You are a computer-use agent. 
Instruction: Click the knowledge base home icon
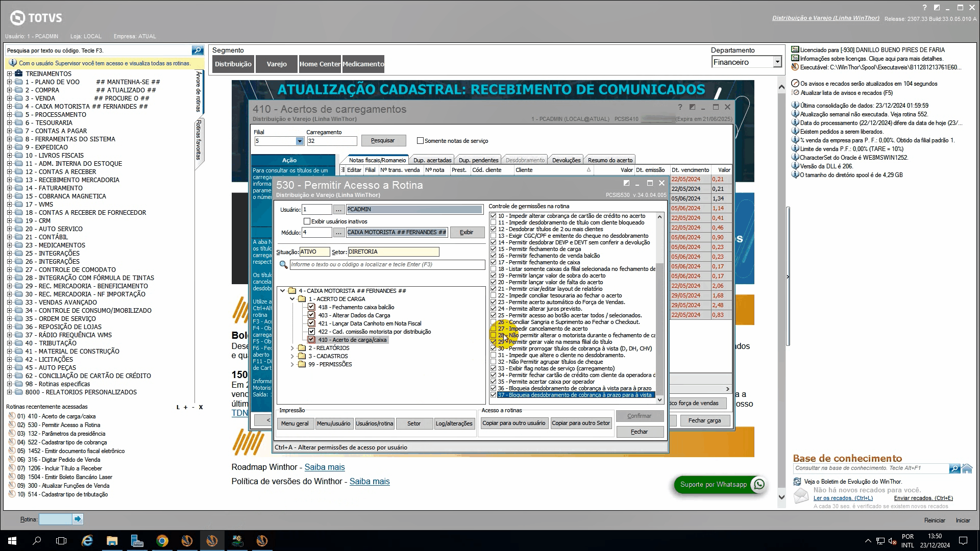[967, 468]
